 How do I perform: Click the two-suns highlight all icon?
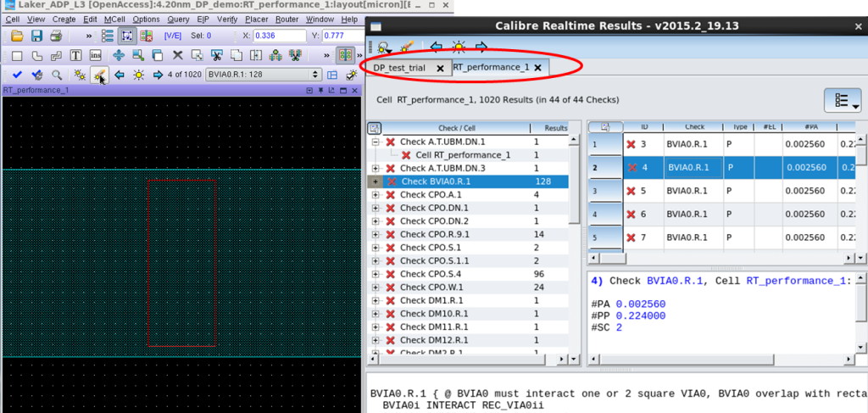click(x=79, y=75)
